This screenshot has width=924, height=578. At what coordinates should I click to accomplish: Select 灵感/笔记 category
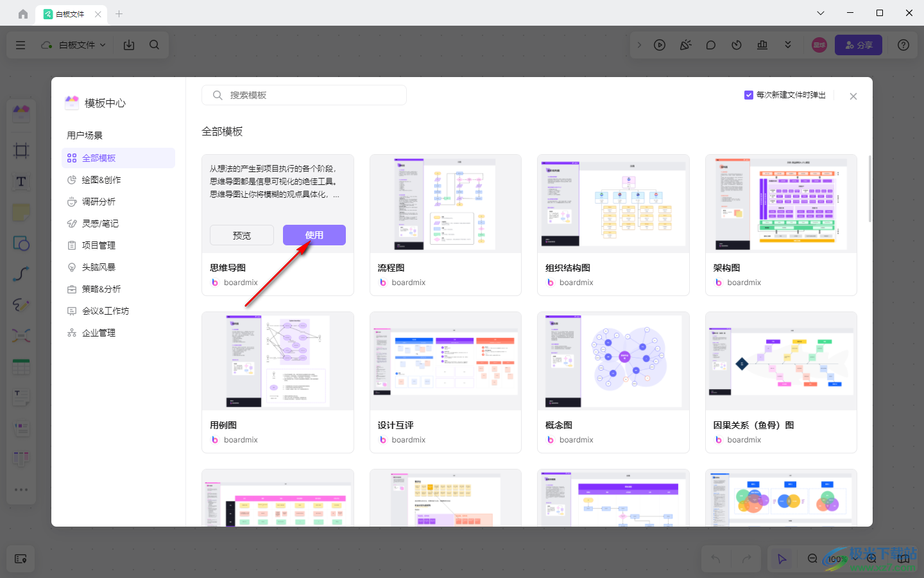(x=118, y=223)
